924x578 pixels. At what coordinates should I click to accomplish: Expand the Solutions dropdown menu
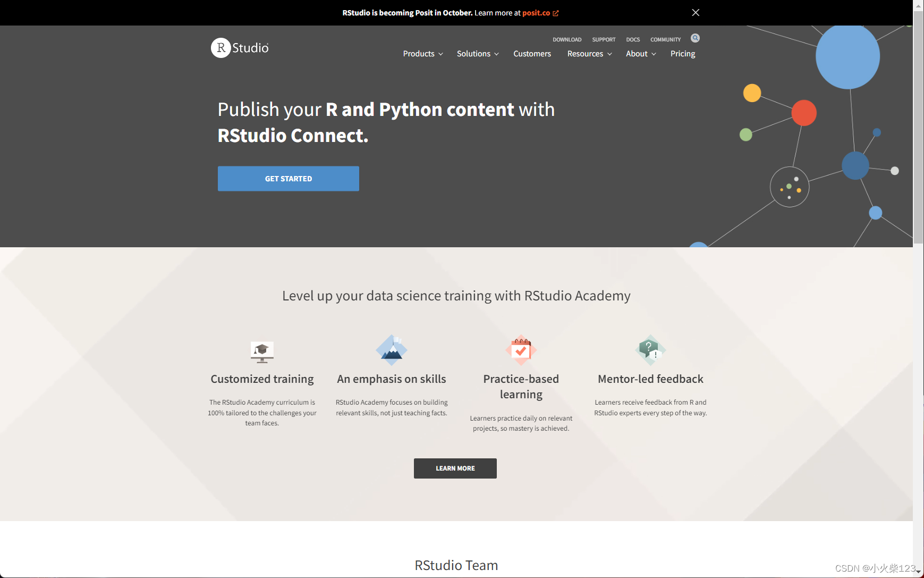(x=478, y=54)
